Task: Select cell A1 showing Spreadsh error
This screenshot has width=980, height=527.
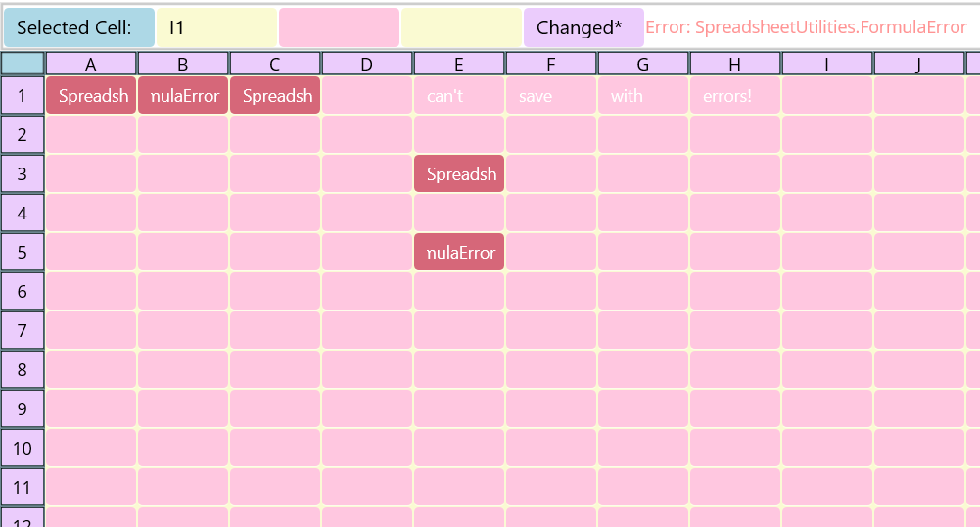Action: click(x=91, y=96)
